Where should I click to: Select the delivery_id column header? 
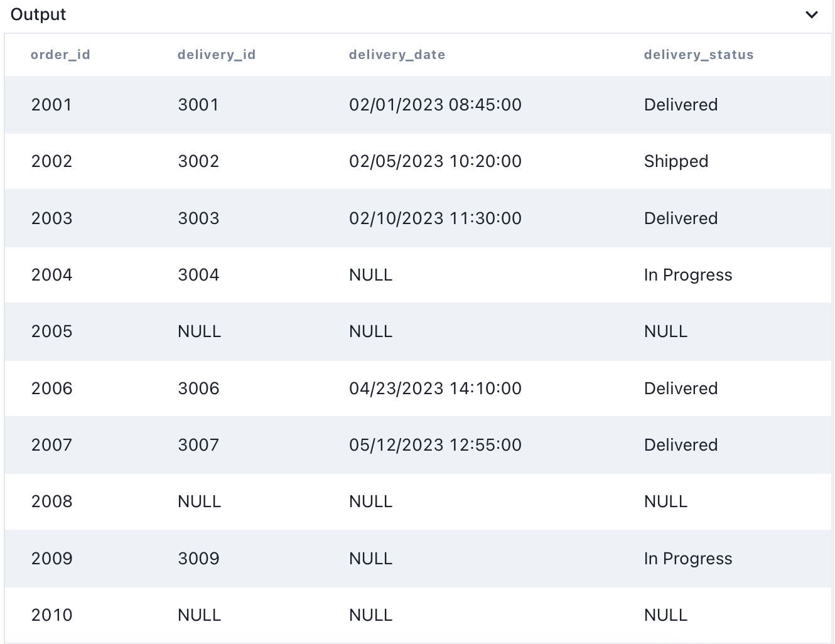(217, 55)
